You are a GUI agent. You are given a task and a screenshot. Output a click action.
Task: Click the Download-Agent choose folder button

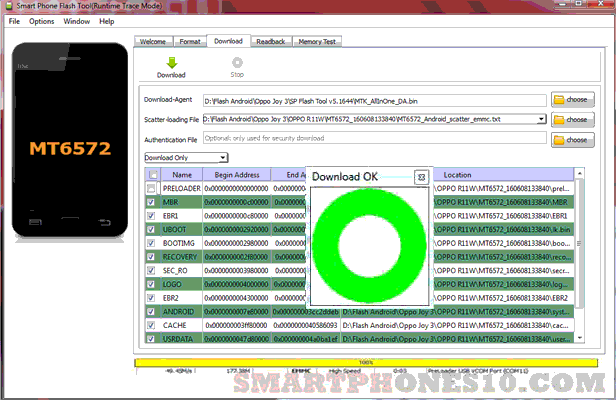pyautogui.click(x=572, y=100)
